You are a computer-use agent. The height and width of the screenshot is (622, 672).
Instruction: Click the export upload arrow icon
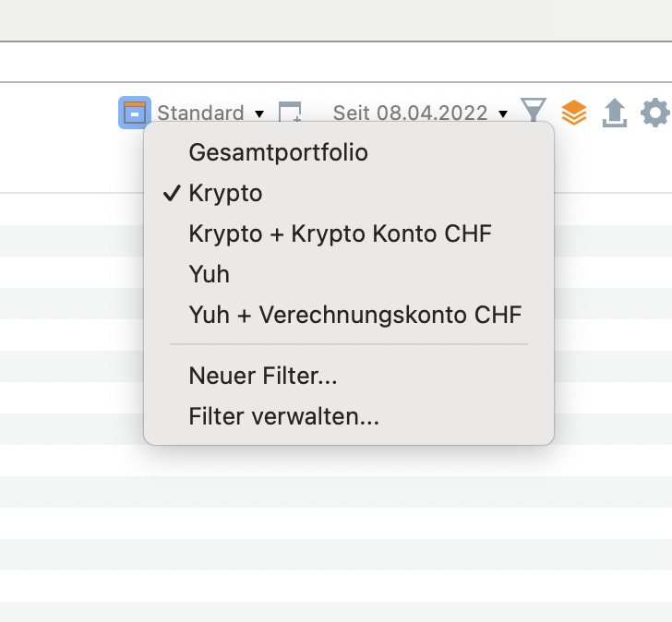[615, 113]
